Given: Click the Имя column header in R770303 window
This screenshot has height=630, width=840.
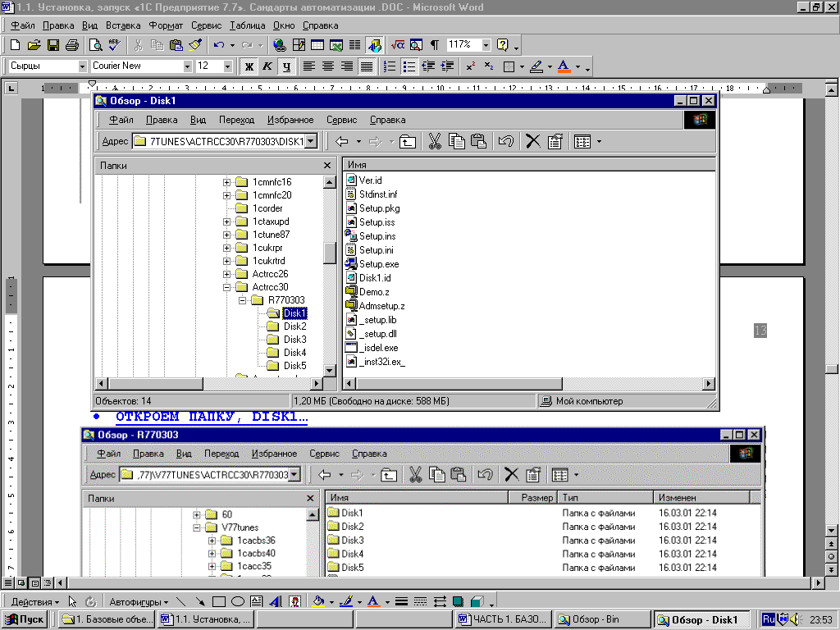Looking at the screenshot, I should click(x=416, y=498).
